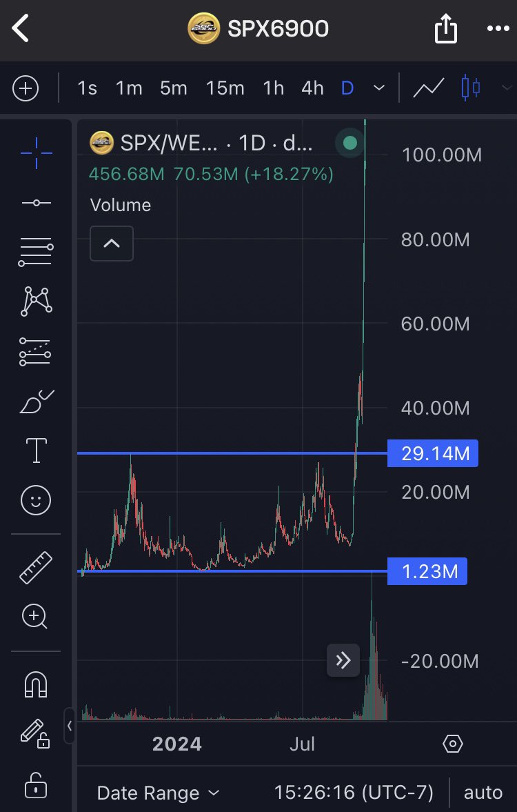Screen dimensions: 517x812
Task: Tap the share icon
Action: pyautogui.click(x=445, y=28)
